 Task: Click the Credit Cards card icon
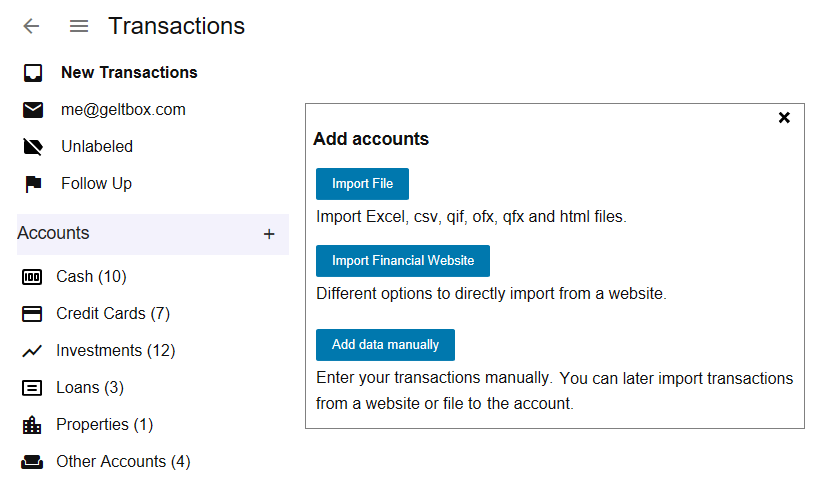click(x=32, y=314)
